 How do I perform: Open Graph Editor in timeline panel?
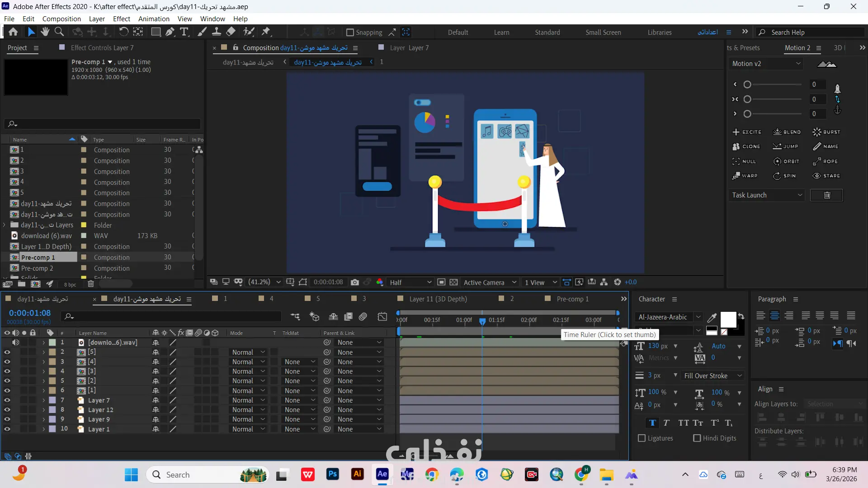[x=382, y=317]
